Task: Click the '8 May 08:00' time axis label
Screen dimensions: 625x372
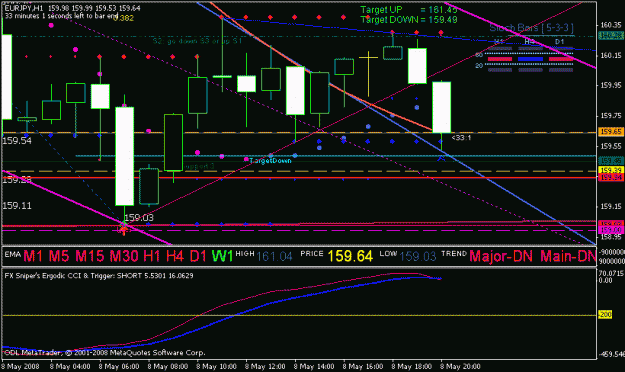Action: (x=167, y=366)
